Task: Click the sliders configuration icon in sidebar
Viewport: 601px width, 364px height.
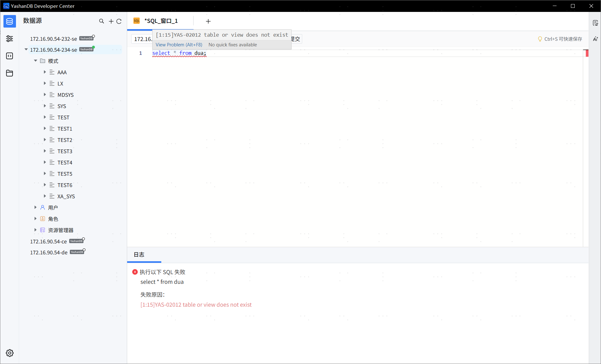Action: [10, 39]
